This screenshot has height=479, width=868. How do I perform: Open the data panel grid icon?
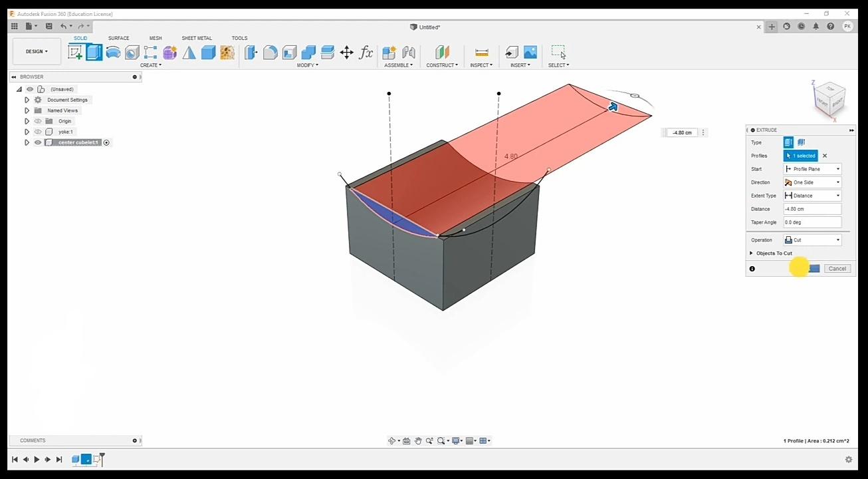(15, 27)
